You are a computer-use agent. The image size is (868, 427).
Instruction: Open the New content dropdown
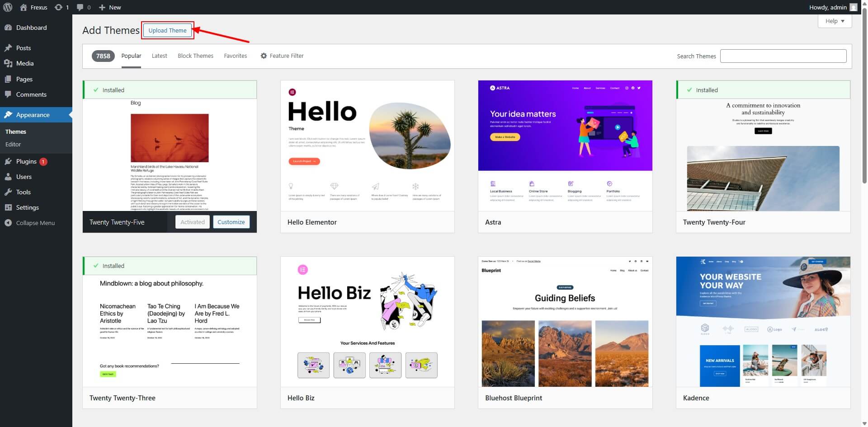pos(110,7)
